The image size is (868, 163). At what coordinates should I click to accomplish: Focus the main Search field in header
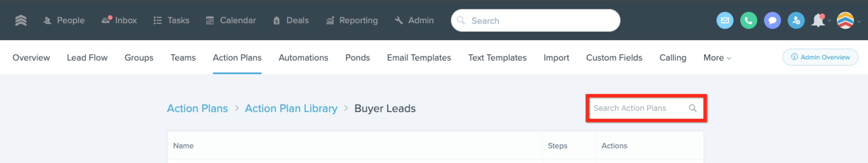[539, 21]
